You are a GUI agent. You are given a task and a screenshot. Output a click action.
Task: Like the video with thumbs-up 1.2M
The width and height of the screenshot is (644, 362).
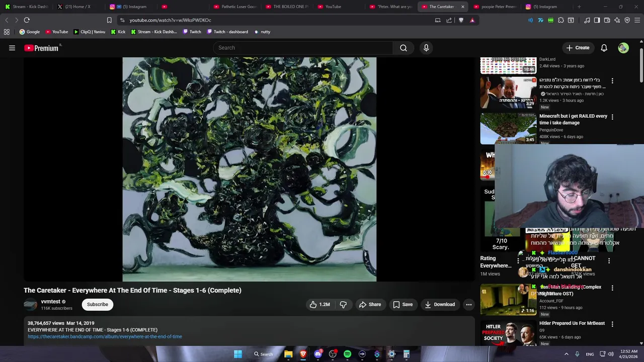[x=320, y=304]
